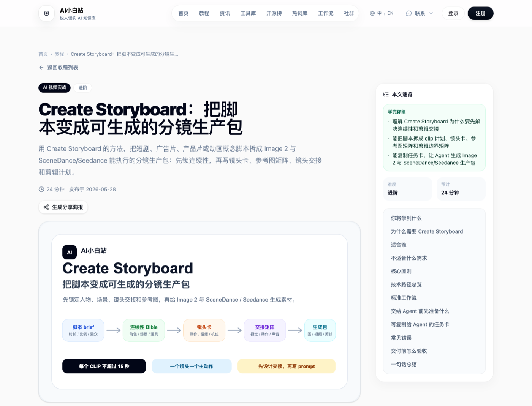
Task: Jump to 常见错误 section
Action: [x=401, y=338]
